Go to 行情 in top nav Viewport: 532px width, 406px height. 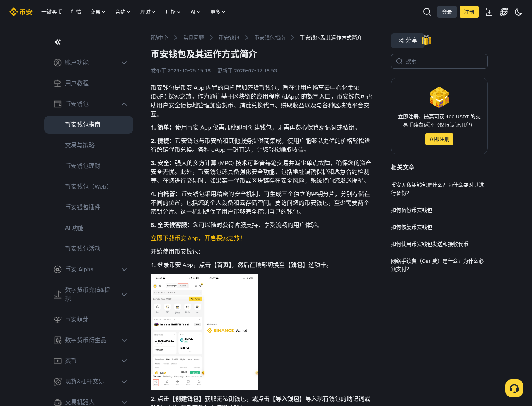point(76,12)
